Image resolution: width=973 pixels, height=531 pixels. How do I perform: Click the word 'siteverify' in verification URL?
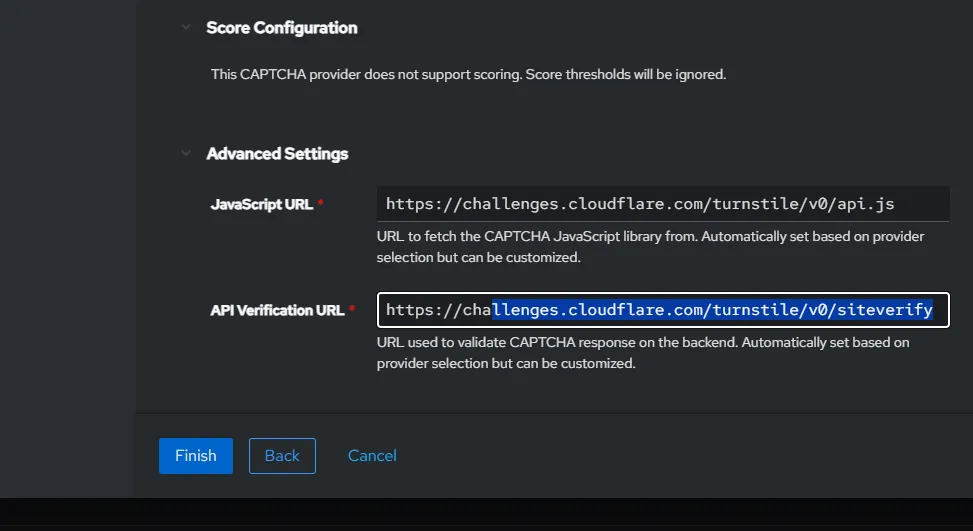883,310
